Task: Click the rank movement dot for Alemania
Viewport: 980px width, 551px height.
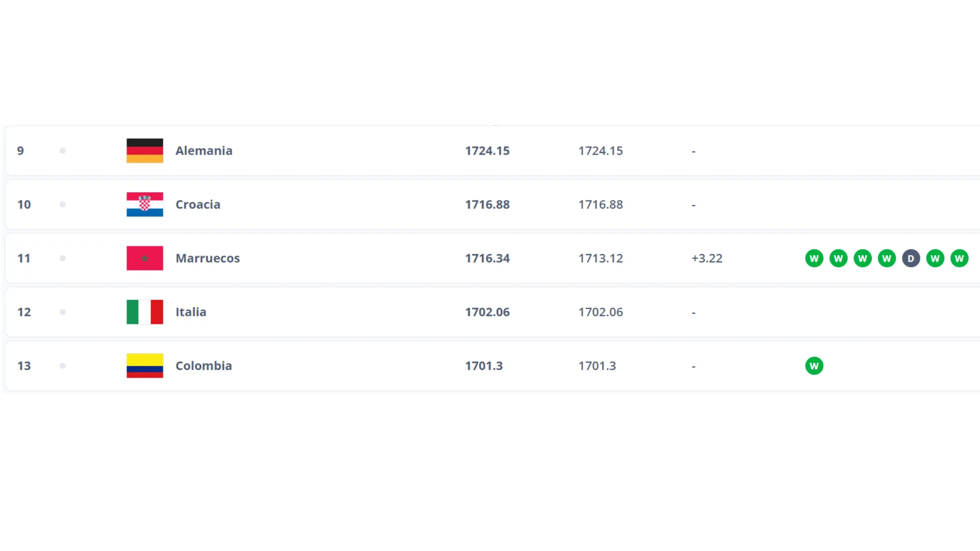Action: (x=63, y=151)
